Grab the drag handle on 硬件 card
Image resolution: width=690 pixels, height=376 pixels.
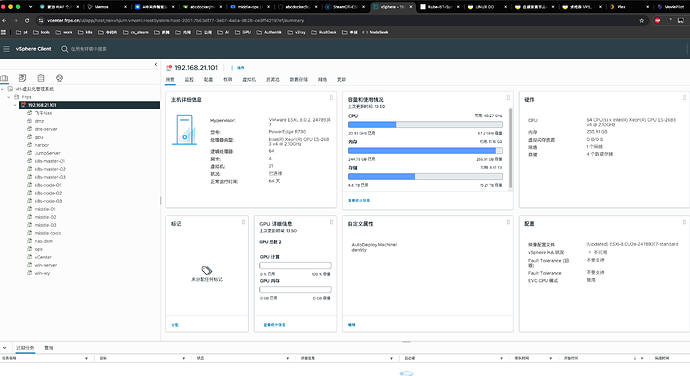[684, 98]
